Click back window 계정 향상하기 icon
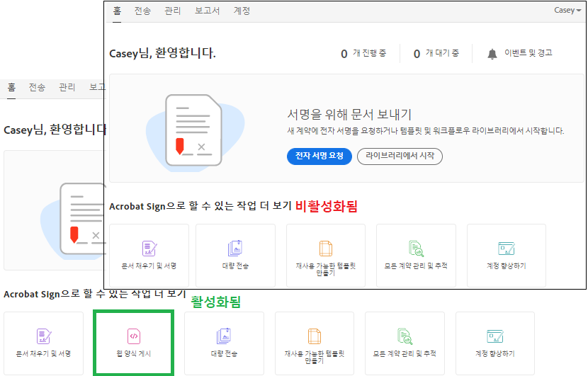This screenshot has width=588, height=376. pos(495,336)
